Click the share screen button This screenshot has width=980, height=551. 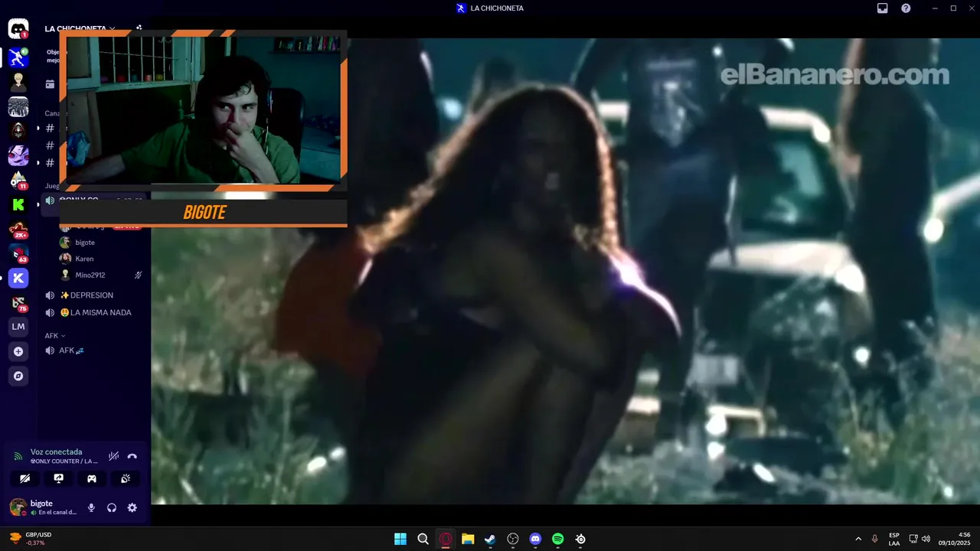coord(58,478)
